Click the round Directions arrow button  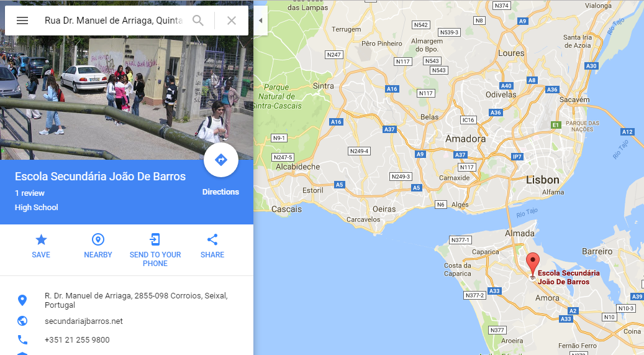pyautogui.click(x=221, y=160)
